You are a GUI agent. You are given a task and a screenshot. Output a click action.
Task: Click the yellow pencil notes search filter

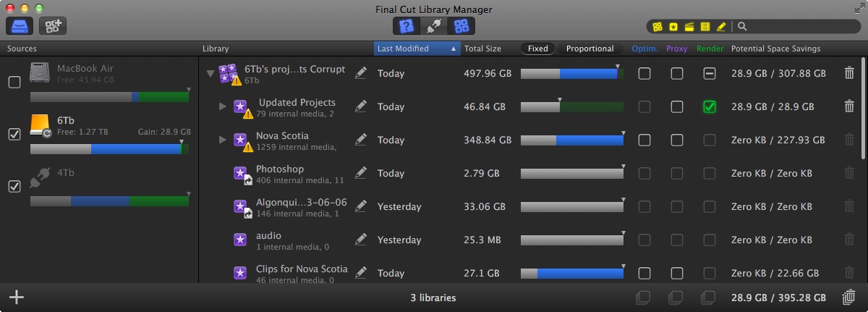[x=721, y=27]
